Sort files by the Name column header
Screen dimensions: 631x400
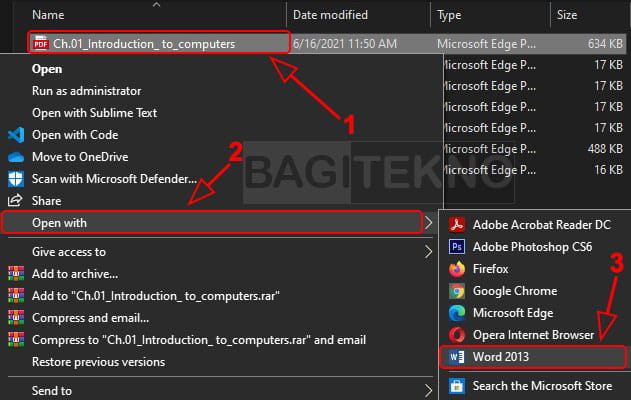point(48,15)
